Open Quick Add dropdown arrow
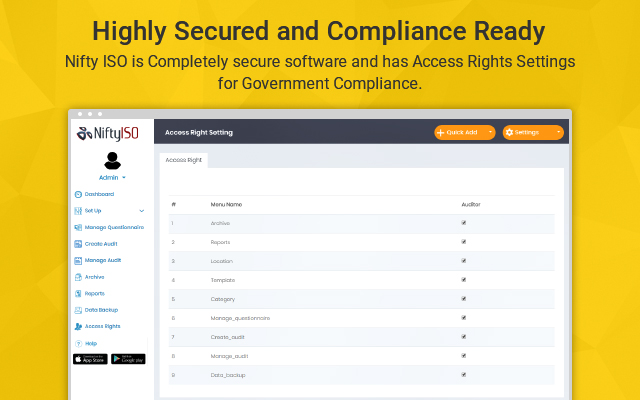640x400 pixels. point(490,132)
